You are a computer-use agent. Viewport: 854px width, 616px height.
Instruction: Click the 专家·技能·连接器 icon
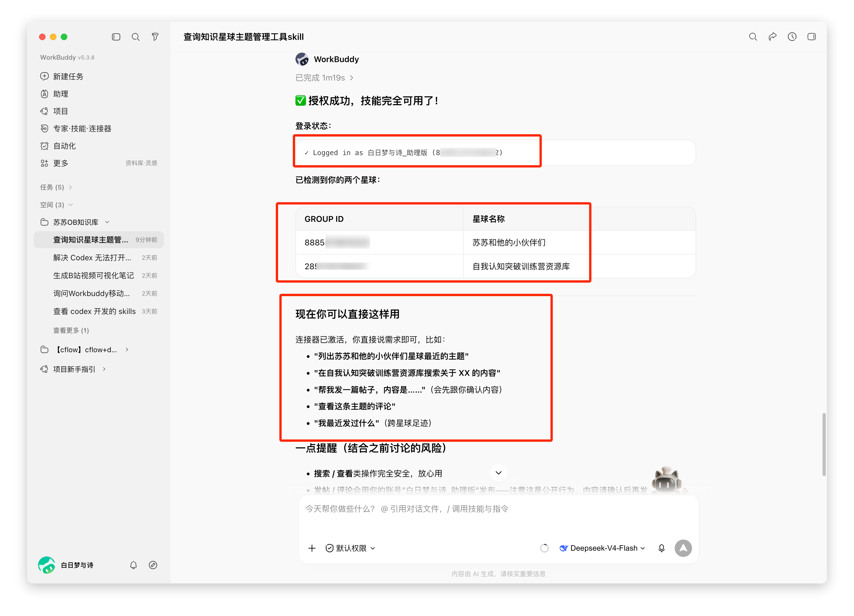coord(44,128)
